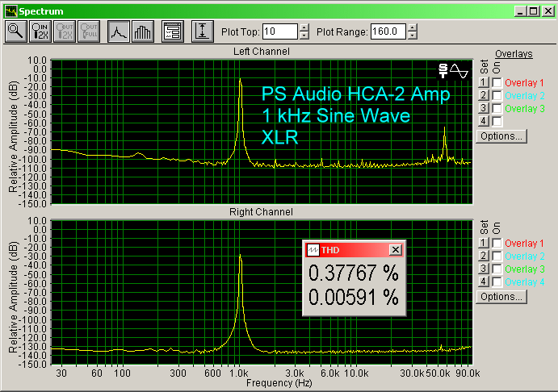Click the vertical autoscale arrow icon
Image resolution: width=558 pixels, height=392 pixels.
pos(201,31)
